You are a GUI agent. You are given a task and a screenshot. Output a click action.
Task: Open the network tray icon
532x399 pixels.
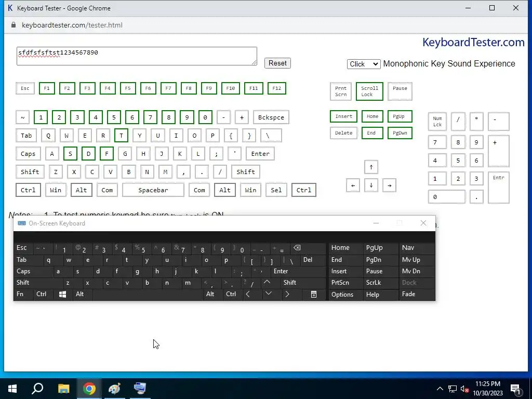tap(453, 389)
